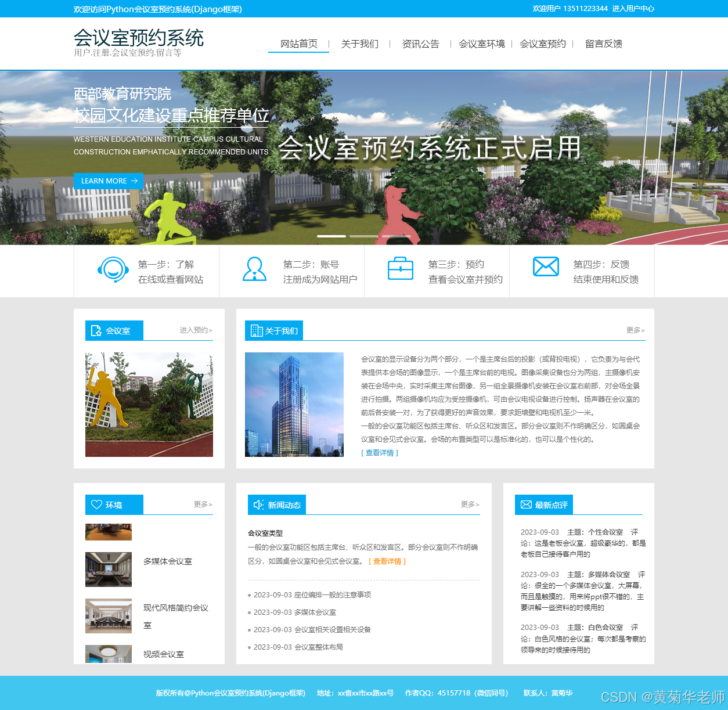Click the headset icon beside 第一步
728x710 pixels.
(112, 270)
